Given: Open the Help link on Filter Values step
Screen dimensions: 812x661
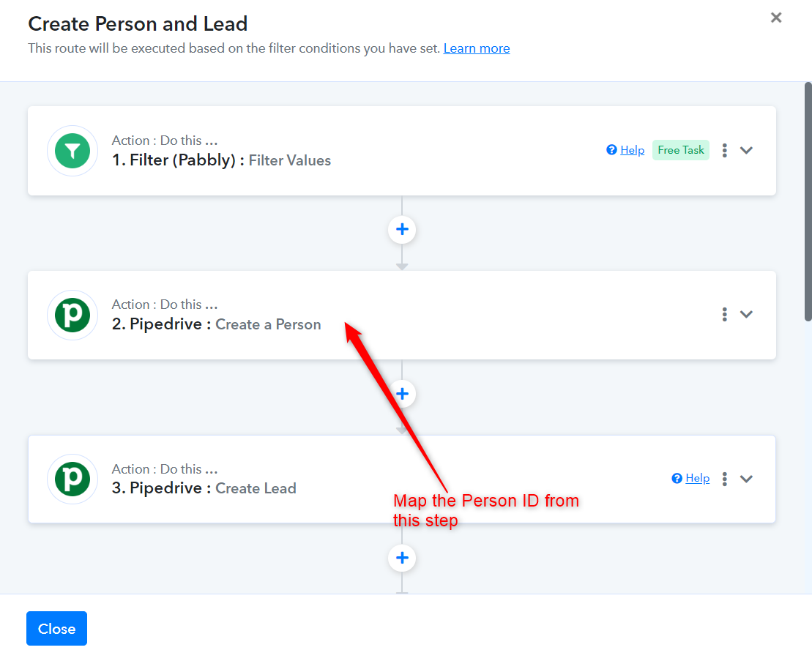Looking at the screenshot, I should click(x=633, y=150).
